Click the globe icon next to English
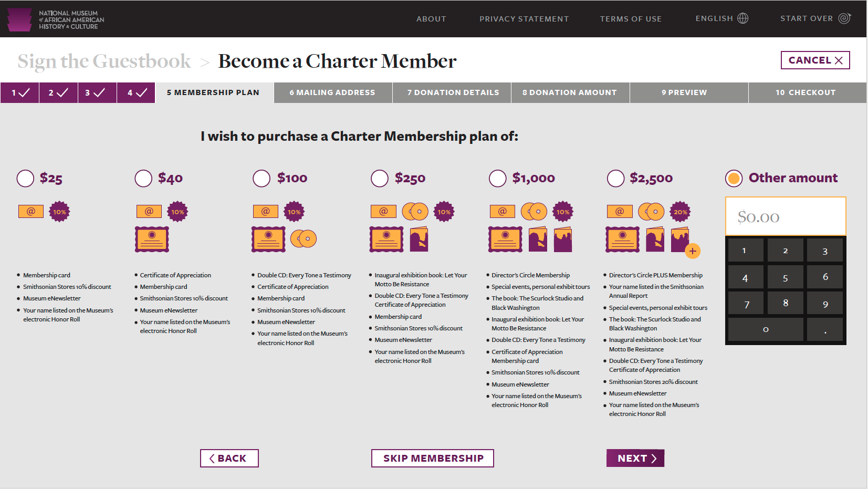 (x=742, y=18)
